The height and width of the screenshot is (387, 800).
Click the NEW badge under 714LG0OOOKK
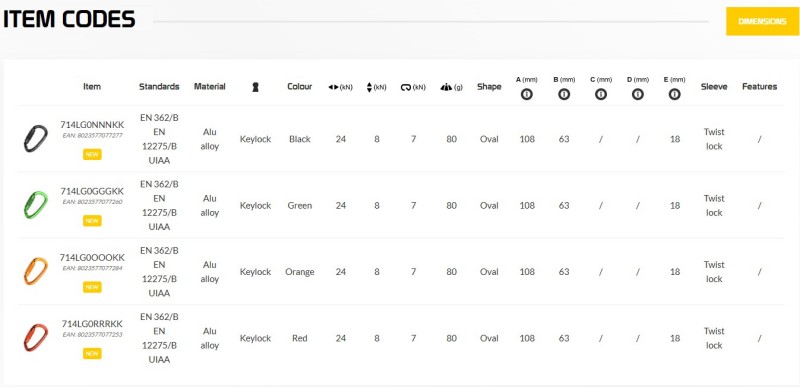coord(92,287)
